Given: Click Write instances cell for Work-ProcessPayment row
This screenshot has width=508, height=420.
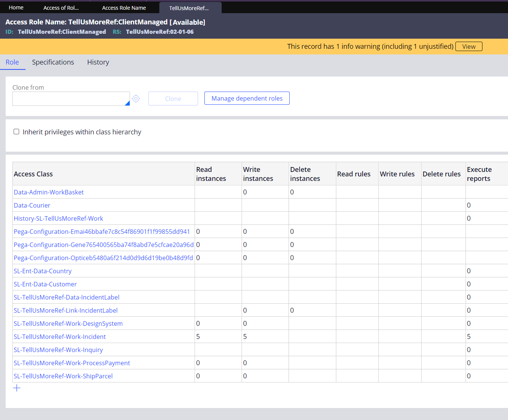Looking at the screenshot, I should click(265, 363).
